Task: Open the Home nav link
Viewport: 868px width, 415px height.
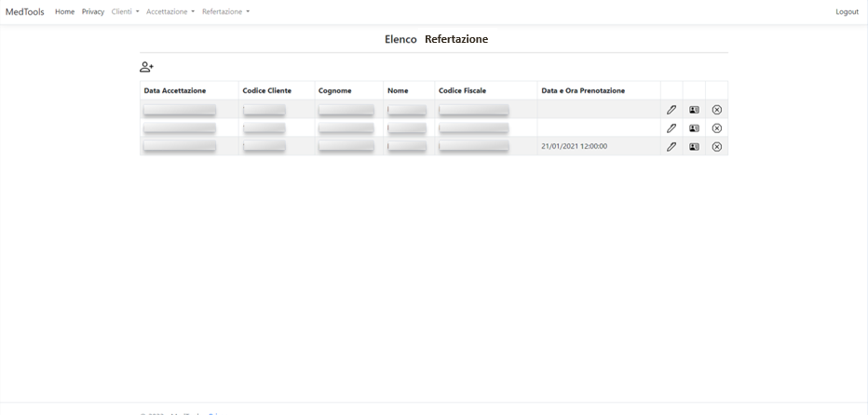Action: (x=65, y=11)
